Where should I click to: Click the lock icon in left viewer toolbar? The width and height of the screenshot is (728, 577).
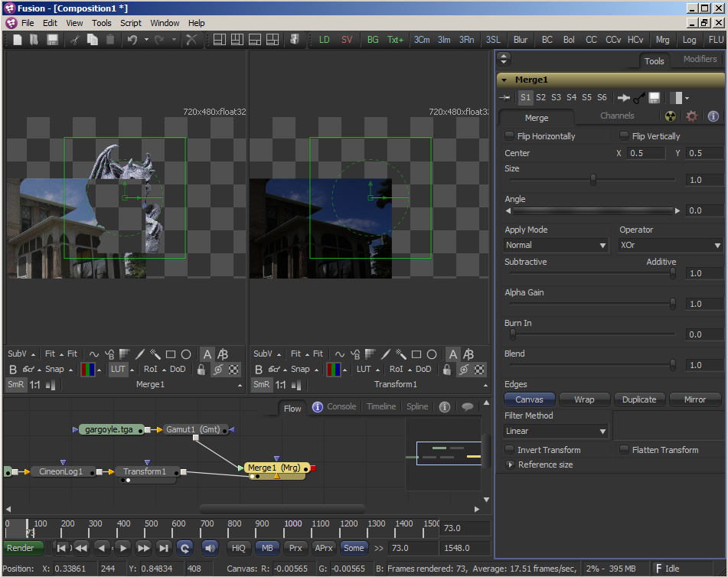tap(201, 369)
